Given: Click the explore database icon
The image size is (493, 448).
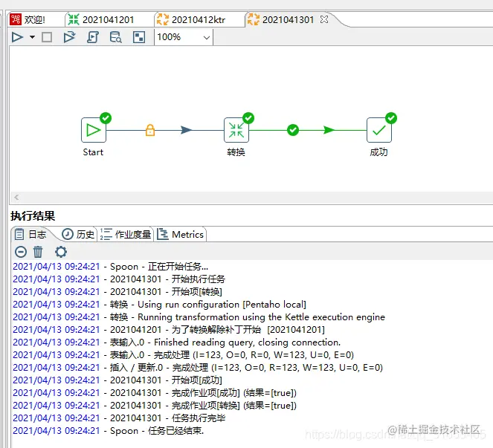Looking at the screenshot, I should point(115,37).
